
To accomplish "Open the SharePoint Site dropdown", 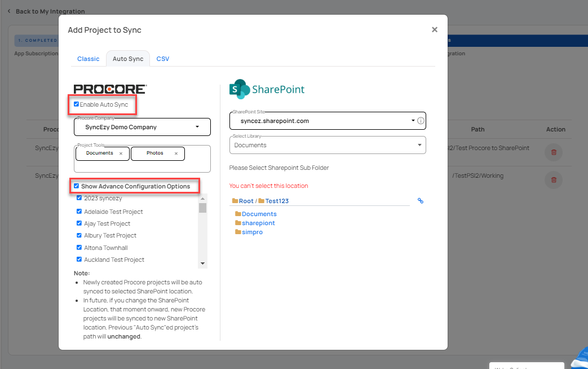I will click(x=328, y=121).
